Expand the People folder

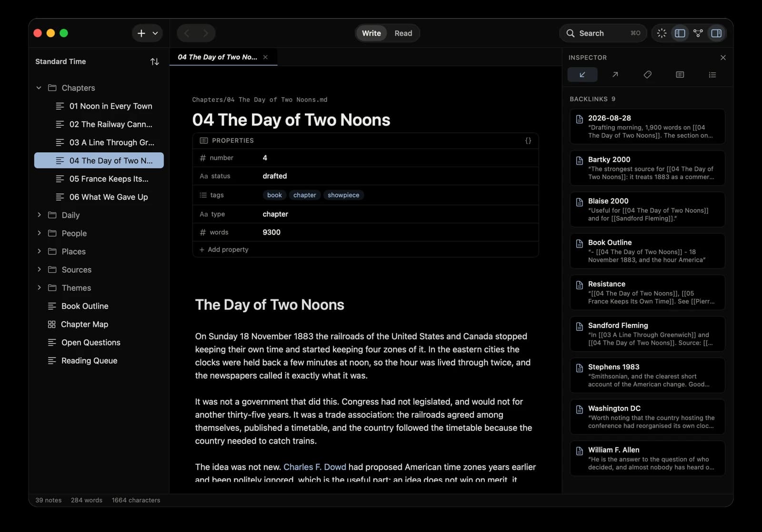[x=39, y=233]
